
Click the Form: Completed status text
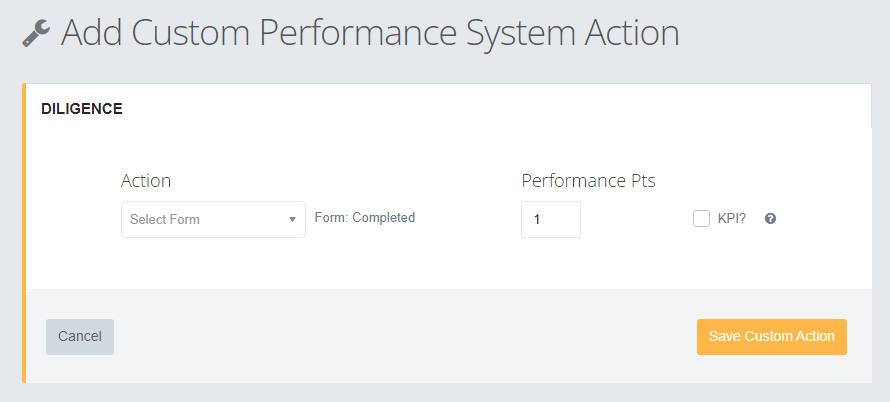point(365,217)
